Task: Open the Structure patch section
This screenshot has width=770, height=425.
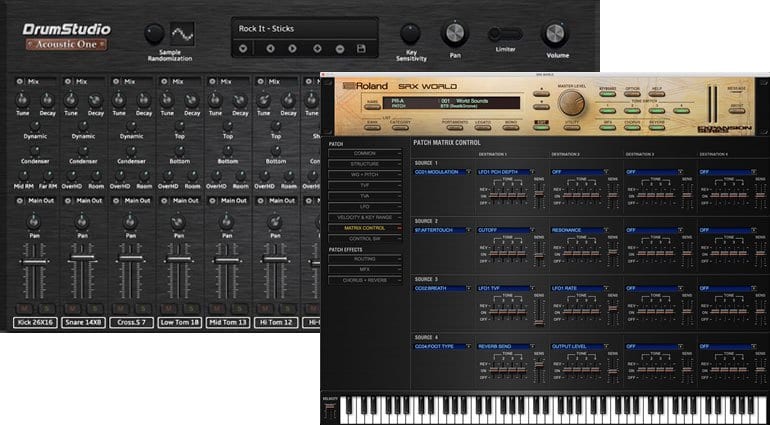Action: coord(365,164)
